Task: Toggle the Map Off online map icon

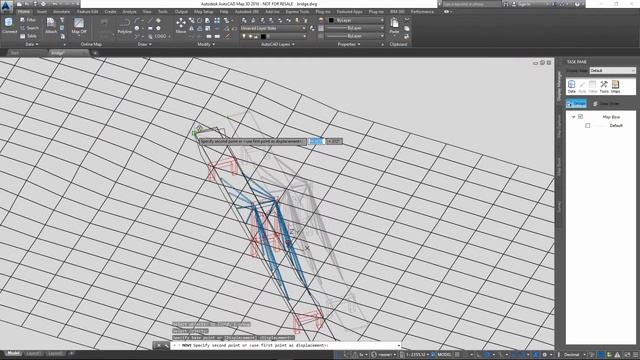Action: coord(79,25)
